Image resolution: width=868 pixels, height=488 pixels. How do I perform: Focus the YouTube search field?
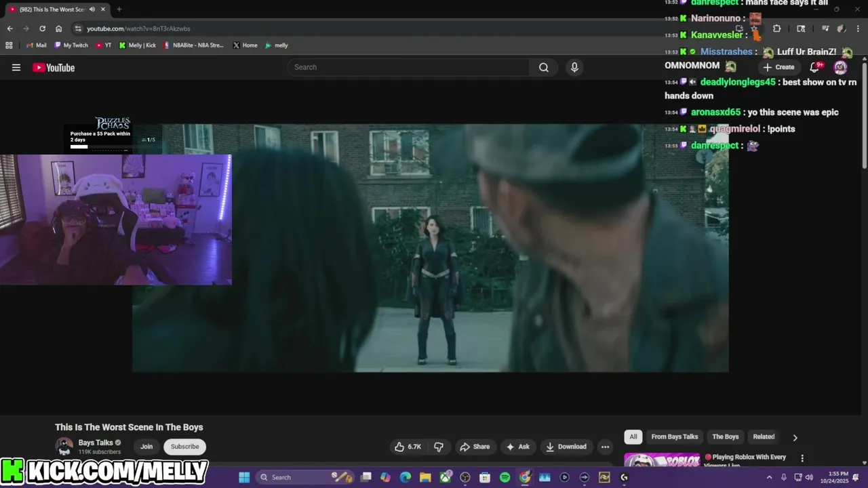408,67
